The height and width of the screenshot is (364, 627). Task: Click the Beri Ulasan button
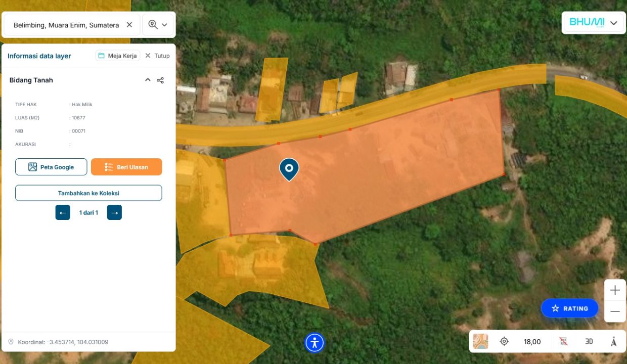tap(126, 167)
